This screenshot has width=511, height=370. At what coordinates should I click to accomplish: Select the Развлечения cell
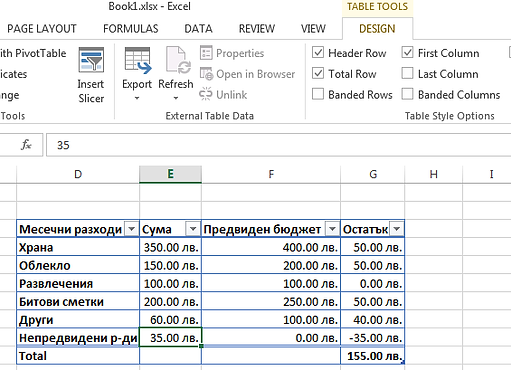pyautogui.click(x=78, y=283)
